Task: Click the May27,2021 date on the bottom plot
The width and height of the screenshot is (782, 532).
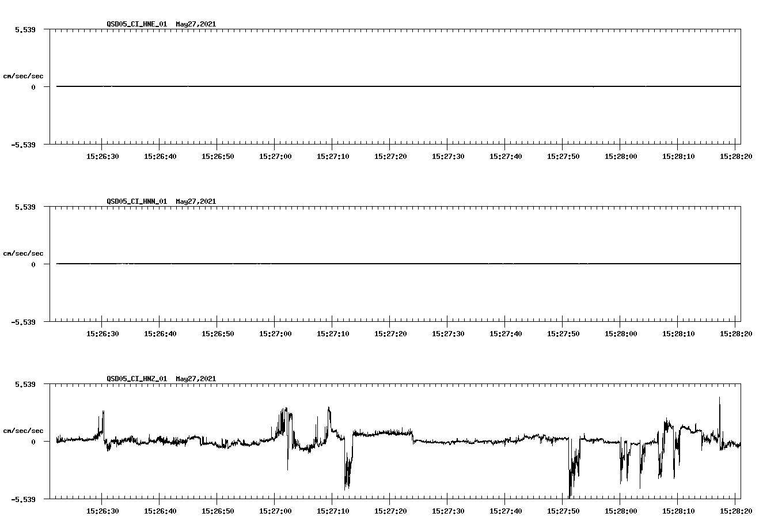Action: (x=195, y=378)
